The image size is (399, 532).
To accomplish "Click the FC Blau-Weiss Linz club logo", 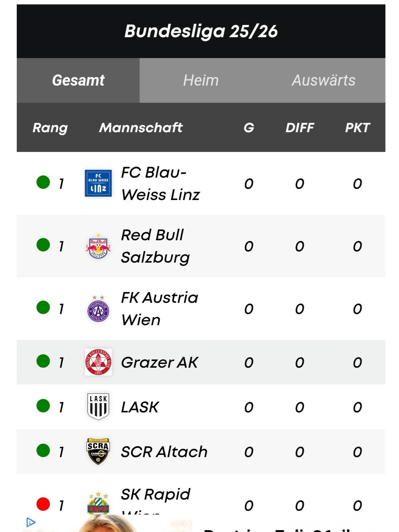I will 98,183.
